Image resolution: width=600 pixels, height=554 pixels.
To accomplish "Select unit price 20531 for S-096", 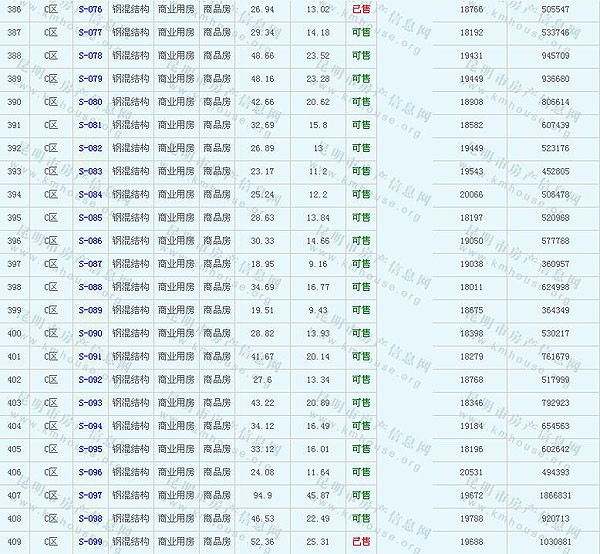I will pyautogui.click(x=470, y=472).
